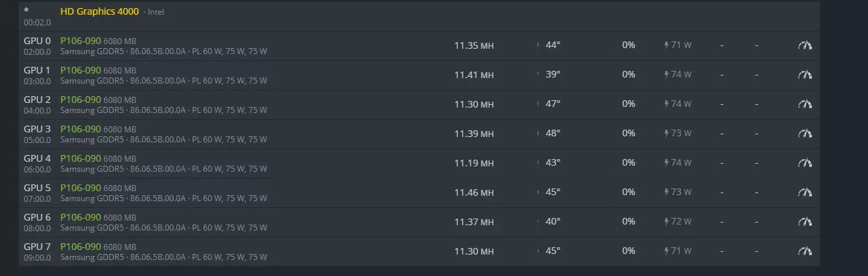The image size is (868, 276).
Task: Click the 72 W lightning icon on GPU 6
Action: [666, 222]
